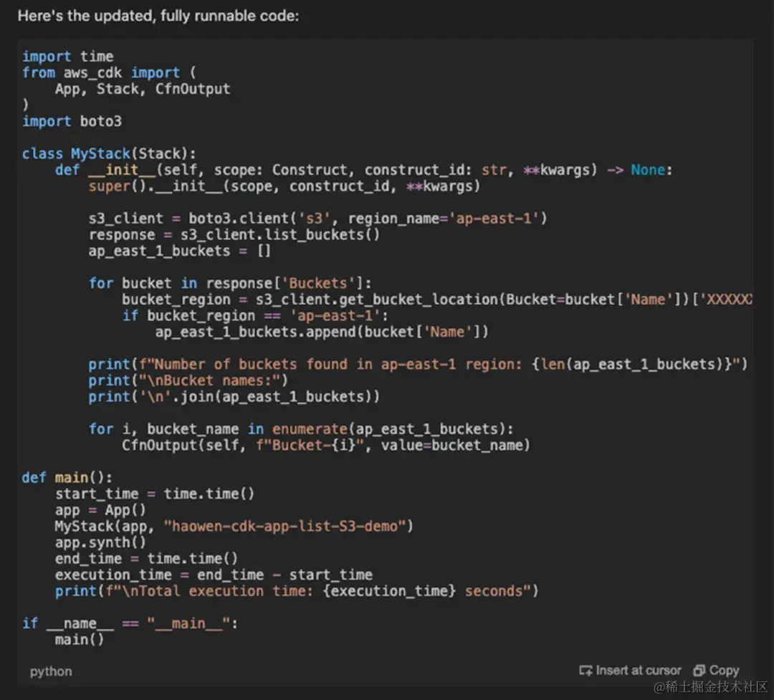The image size is (774, 700).
Task: Click Insert at cursor button
Action: click(x=631, y=671)
